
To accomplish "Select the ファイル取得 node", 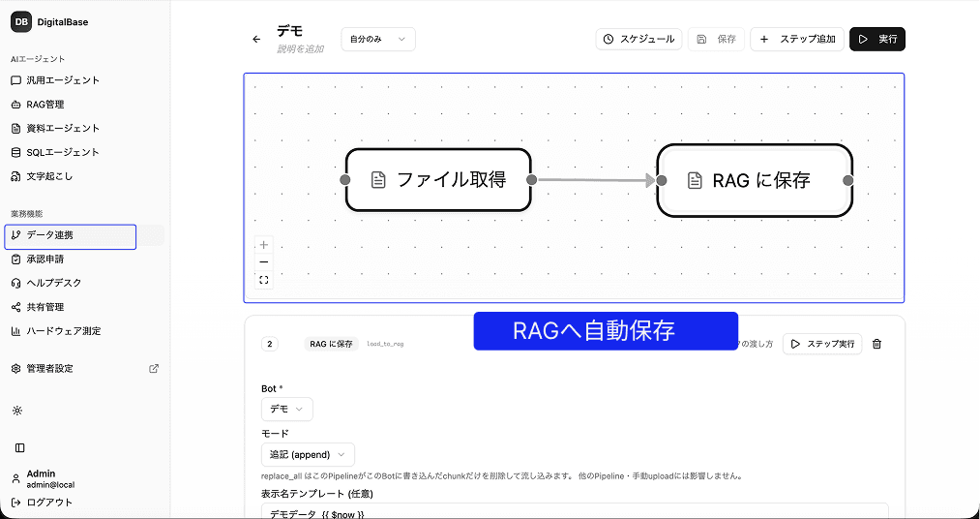I will pyautogui.click(x=438, y=180).
